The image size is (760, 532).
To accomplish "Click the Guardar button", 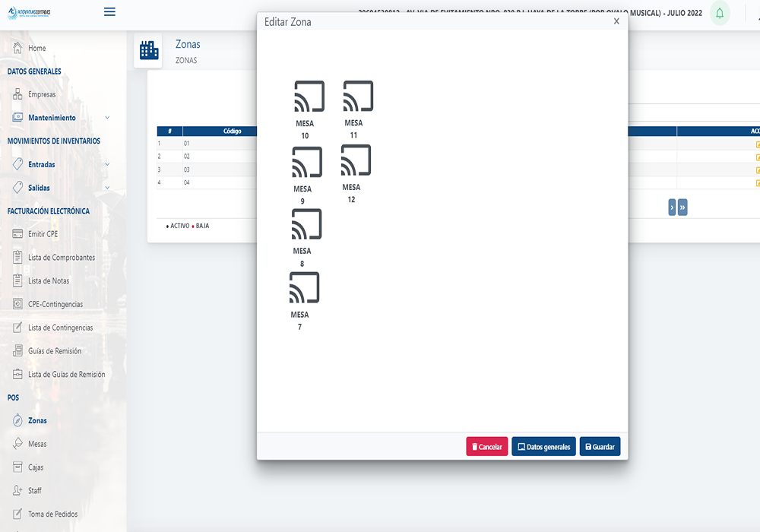I will 600,447.
